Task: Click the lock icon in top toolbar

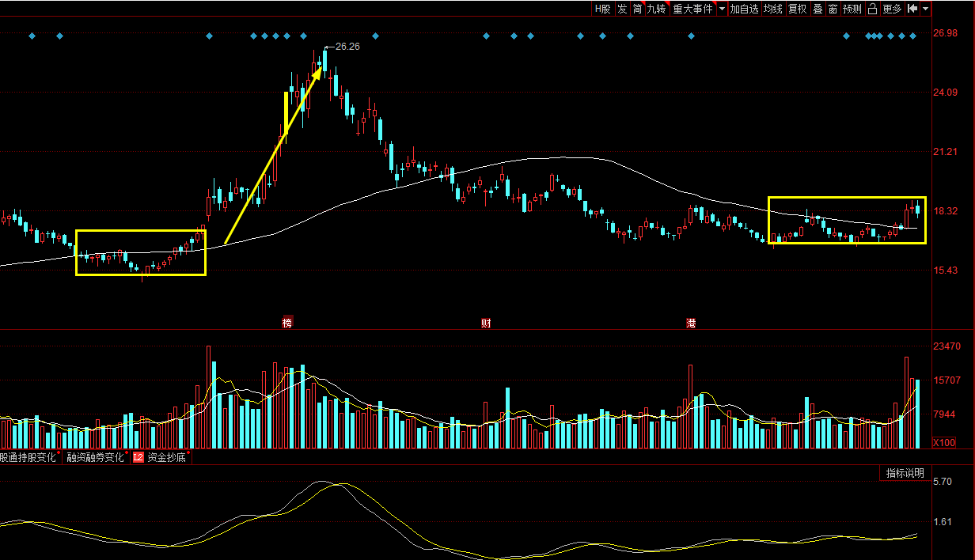Action: pyautogui.click(x=872, y=9)
